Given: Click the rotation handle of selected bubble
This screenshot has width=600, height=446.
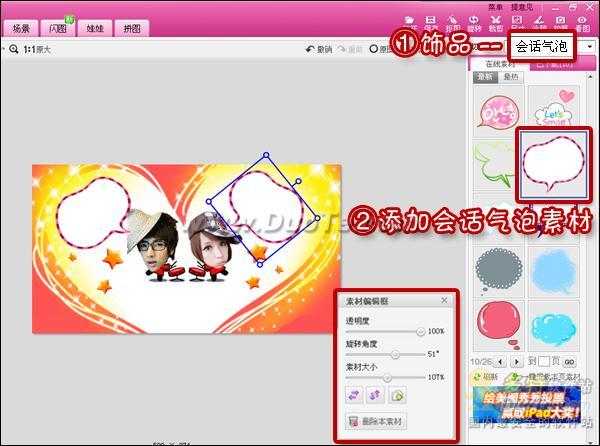Looking at the screenshot, I should pyautogui.click(x=298, y=181).
